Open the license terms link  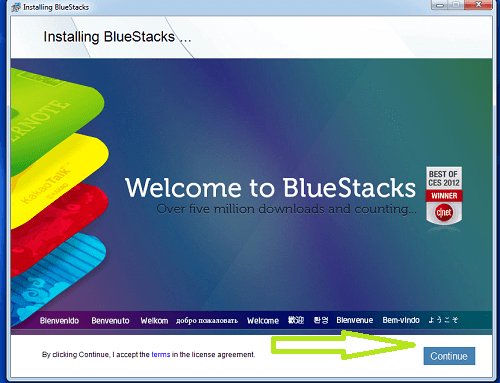pos(161,355)
